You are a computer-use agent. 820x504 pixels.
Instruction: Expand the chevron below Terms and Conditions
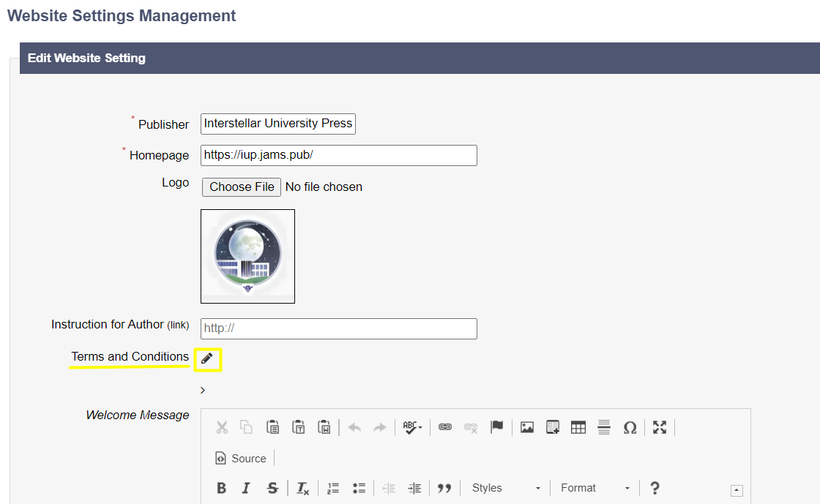click(x=203, y=391)
